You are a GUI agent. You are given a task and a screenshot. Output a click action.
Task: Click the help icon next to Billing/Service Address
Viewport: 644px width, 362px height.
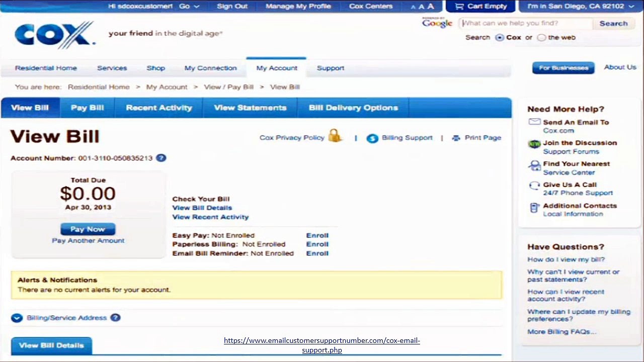coord(115,318)
